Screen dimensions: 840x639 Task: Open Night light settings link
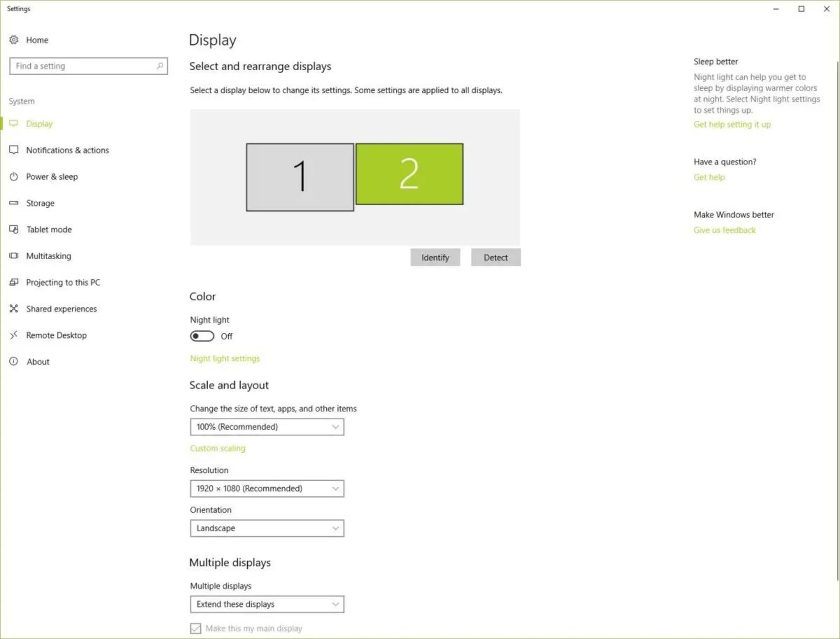click(x=225, y=359)
